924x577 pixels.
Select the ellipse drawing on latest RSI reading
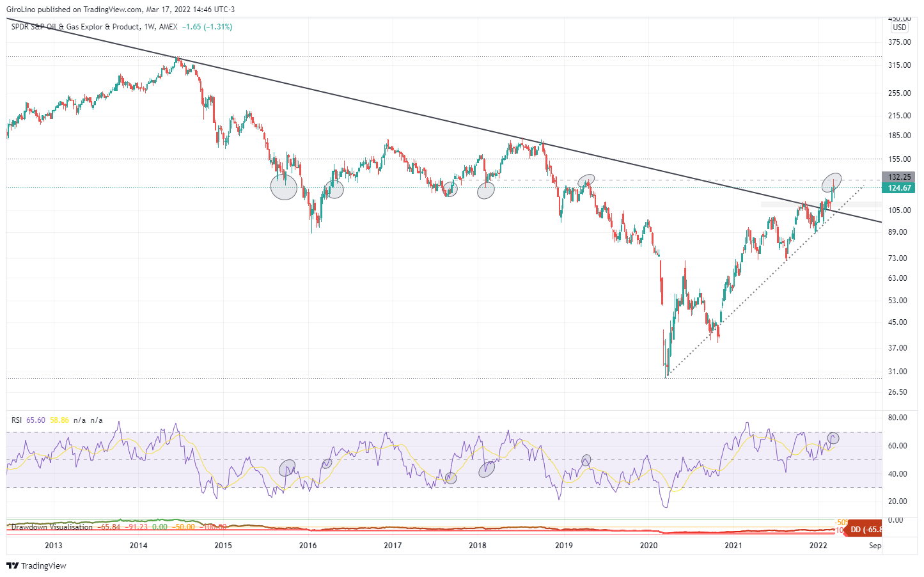coord(833,438)
